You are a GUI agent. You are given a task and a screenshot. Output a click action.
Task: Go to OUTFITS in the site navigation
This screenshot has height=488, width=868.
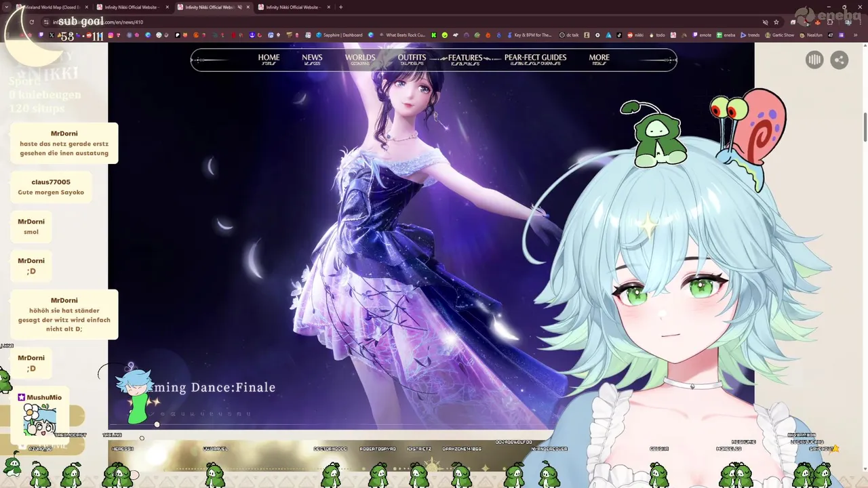tap(412, 60)
